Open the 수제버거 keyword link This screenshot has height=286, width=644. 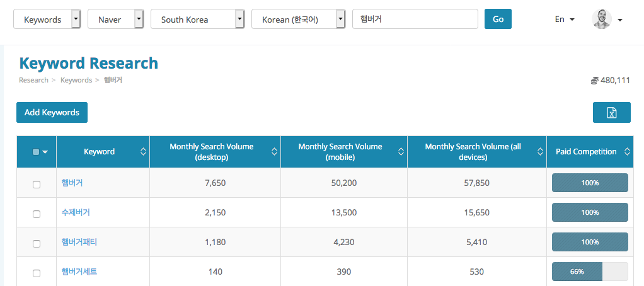point(76,212)
